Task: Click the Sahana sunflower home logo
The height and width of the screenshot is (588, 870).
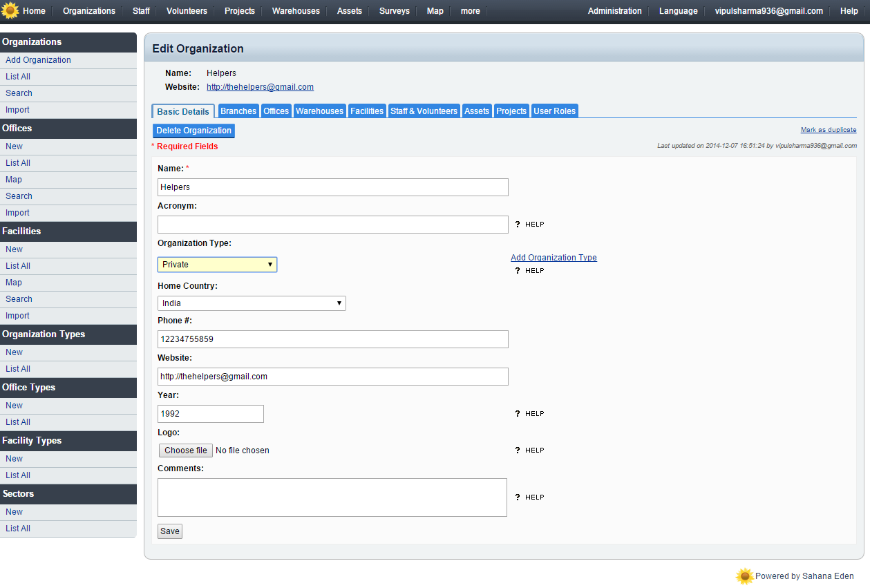Action: 10,11
